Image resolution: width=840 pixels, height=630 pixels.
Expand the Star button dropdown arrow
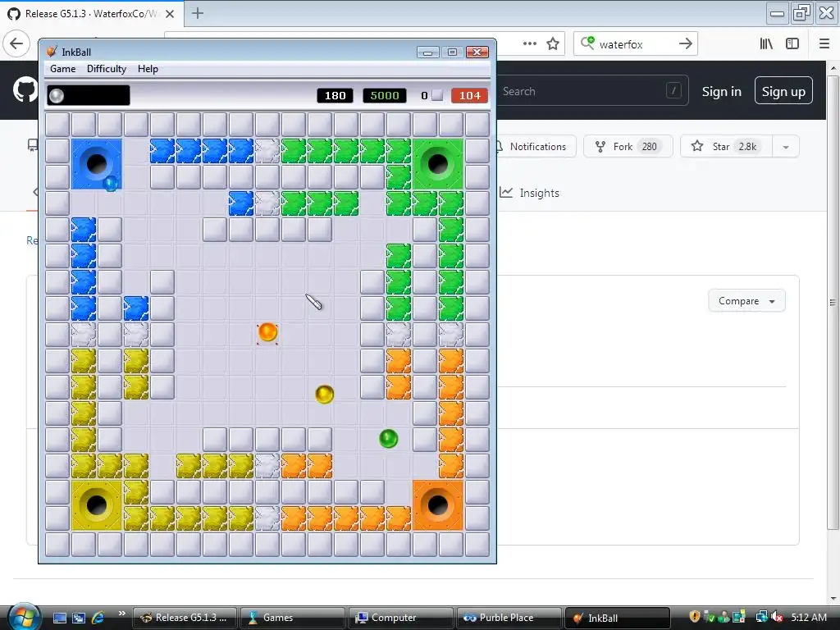pyautogui.click(x=786, y=146)
